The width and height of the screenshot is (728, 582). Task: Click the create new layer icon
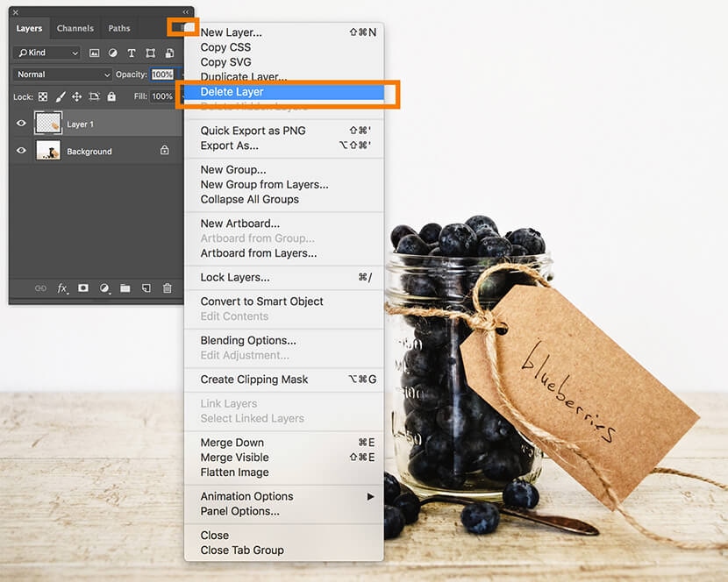click(x=146, y=287)
